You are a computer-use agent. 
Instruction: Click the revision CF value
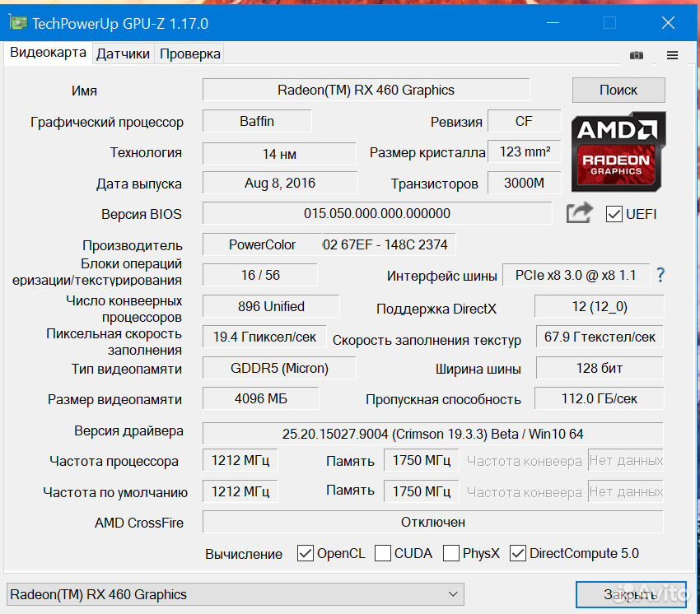(524, 121)
